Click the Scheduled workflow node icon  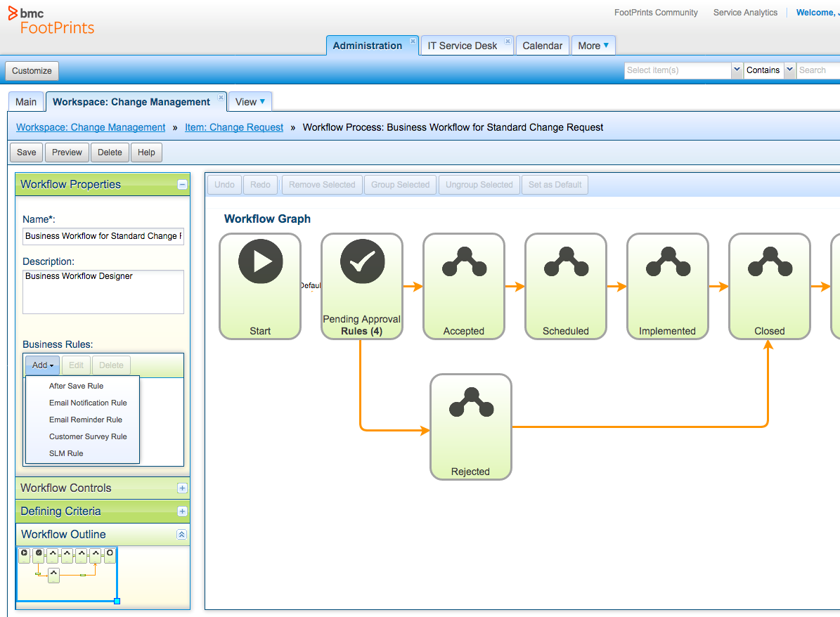pyautogui.click(x=566, y=261)
